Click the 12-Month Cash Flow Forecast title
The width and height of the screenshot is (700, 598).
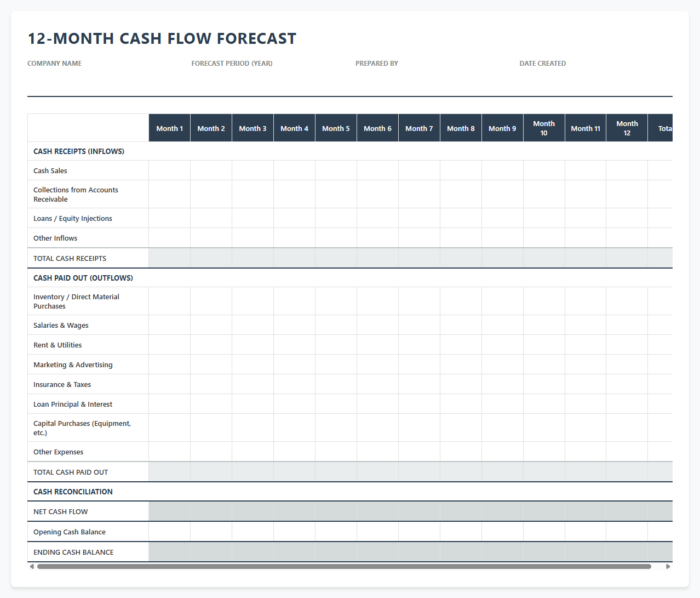click(x=162, y=38)
